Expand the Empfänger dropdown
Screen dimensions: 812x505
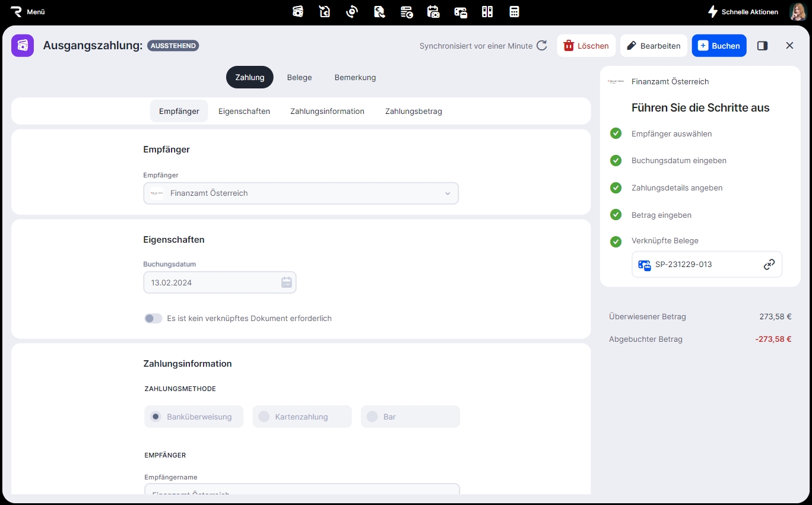click(x=447, y=193)
